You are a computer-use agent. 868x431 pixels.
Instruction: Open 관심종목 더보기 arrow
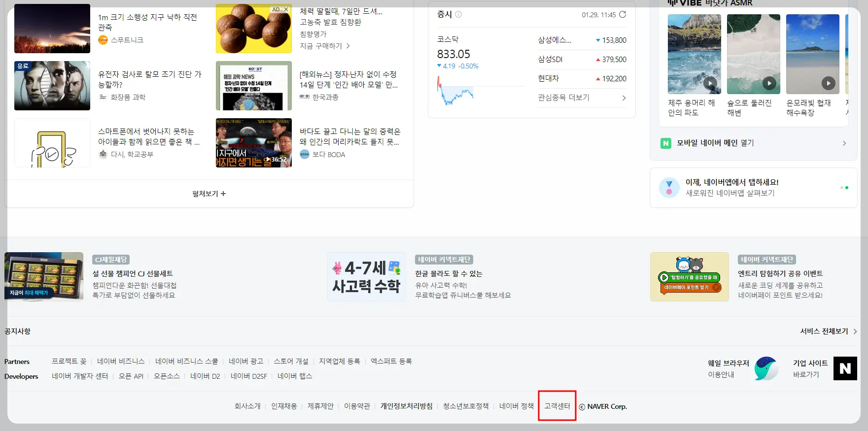(624, 98)
